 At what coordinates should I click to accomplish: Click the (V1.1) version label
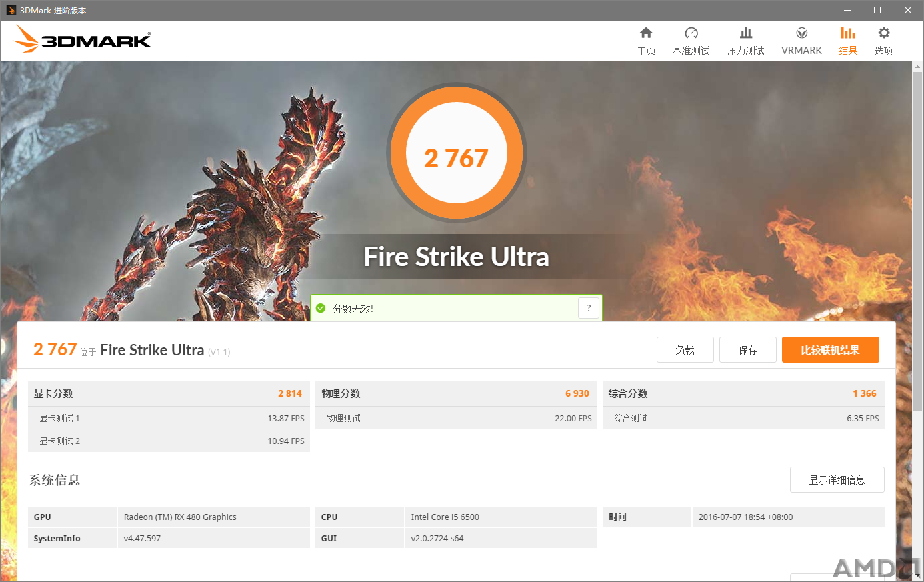point(219,352)
